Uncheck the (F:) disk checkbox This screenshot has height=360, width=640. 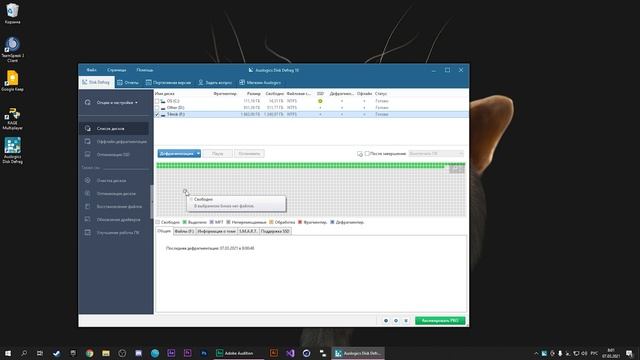tap(157, 115)
